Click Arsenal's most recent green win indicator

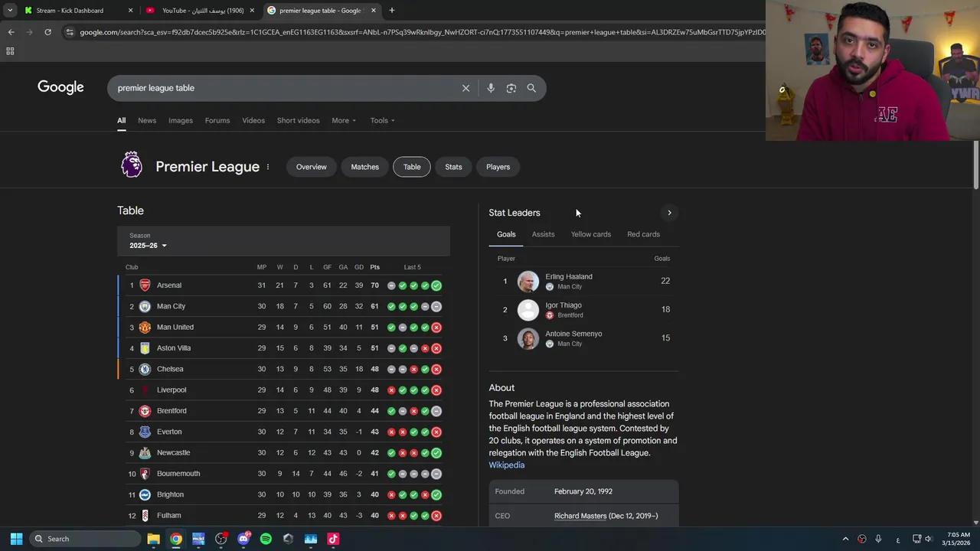[x=436, y=285]
